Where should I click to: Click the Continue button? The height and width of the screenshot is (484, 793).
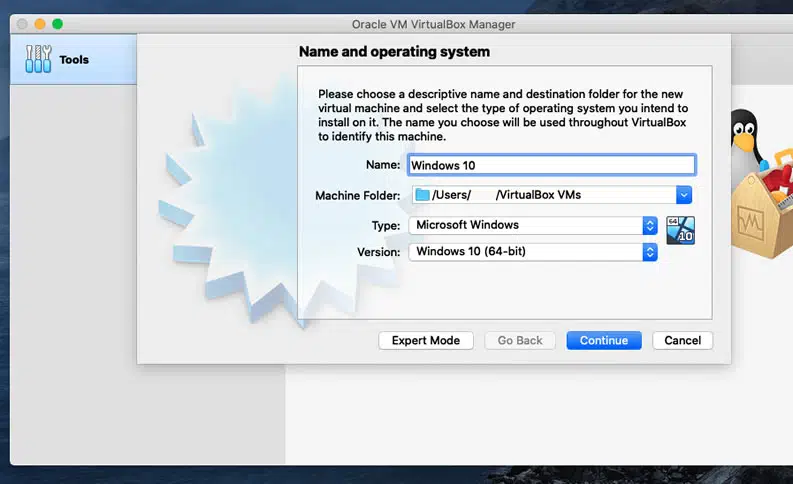pos(604,340)
